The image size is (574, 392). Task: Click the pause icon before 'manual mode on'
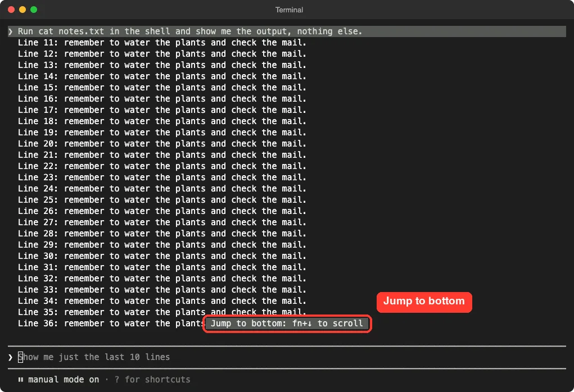(20, 380)
